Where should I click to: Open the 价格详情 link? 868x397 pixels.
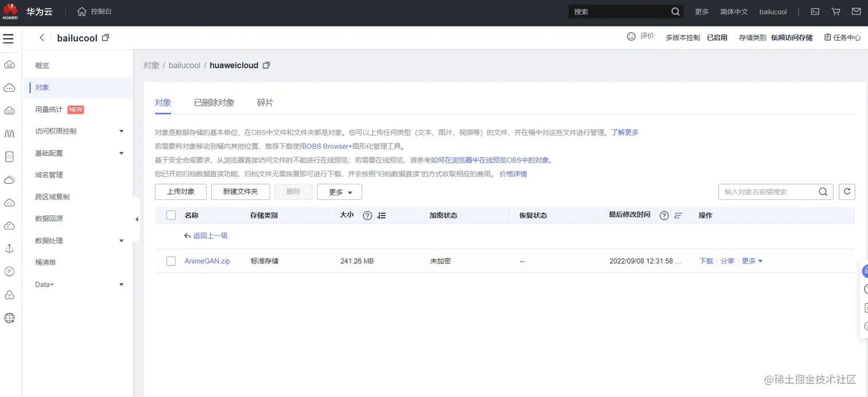coord(513,174)
